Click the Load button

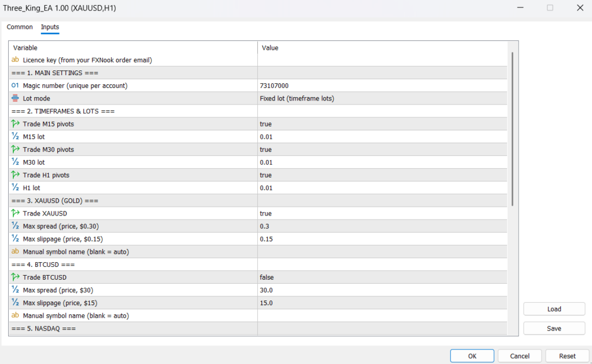point(554,309)
